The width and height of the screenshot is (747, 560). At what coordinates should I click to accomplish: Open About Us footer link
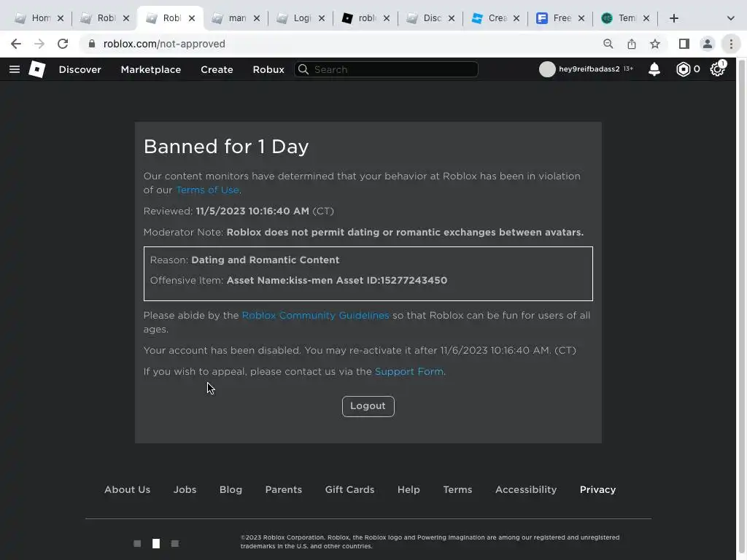tap(127, 489)
